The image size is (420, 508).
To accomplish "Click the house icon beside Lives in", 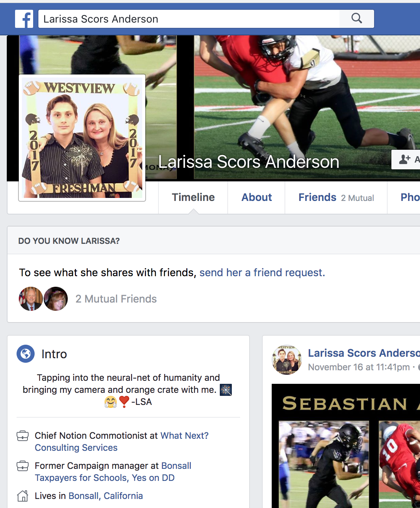I will coord(23,496).
